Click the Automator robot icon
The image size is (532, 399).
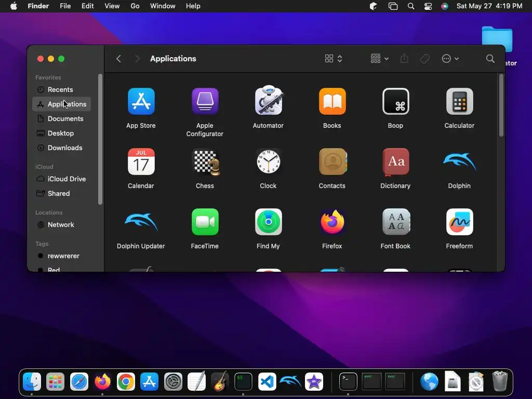[269, 100]
